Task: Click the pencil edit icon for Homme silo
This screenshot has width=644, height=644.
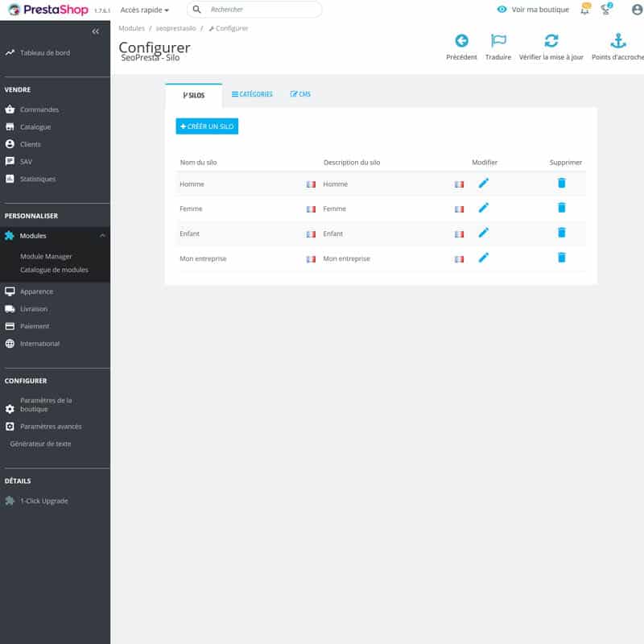Action: click(x=483, y=184)
